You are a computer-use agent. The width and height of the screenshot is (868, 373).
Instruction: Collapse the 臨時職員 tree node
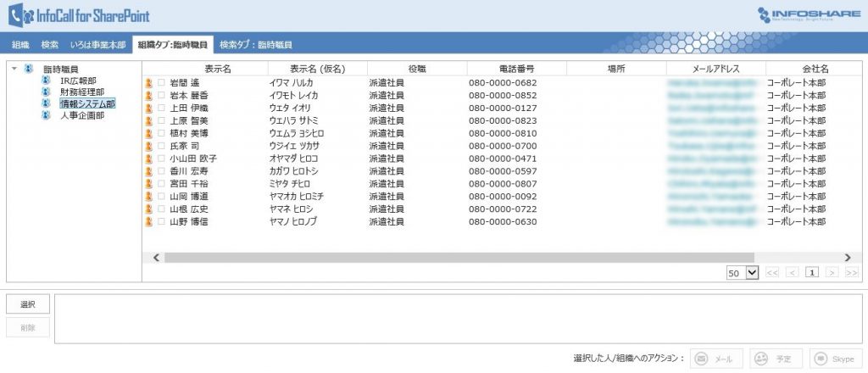[x=15, y=69]
